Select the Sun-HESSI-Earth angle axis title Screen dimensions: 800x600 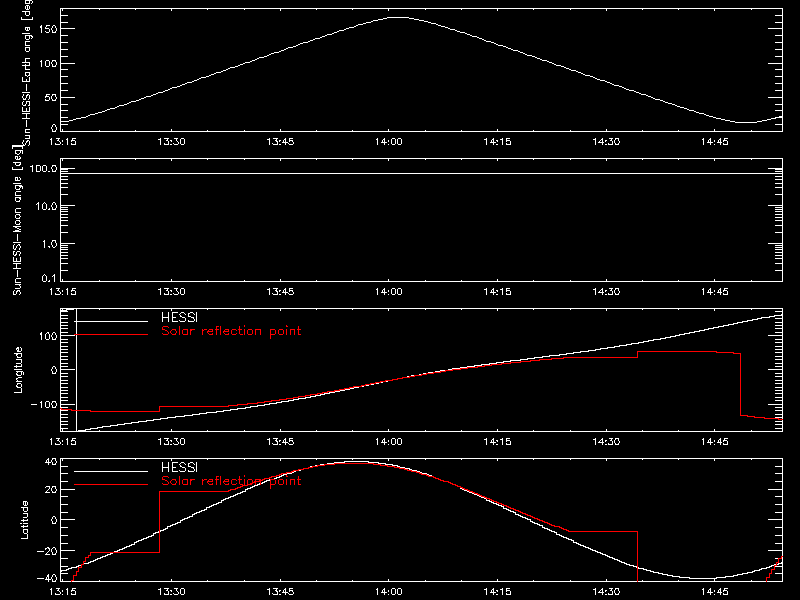click(27, 72)
